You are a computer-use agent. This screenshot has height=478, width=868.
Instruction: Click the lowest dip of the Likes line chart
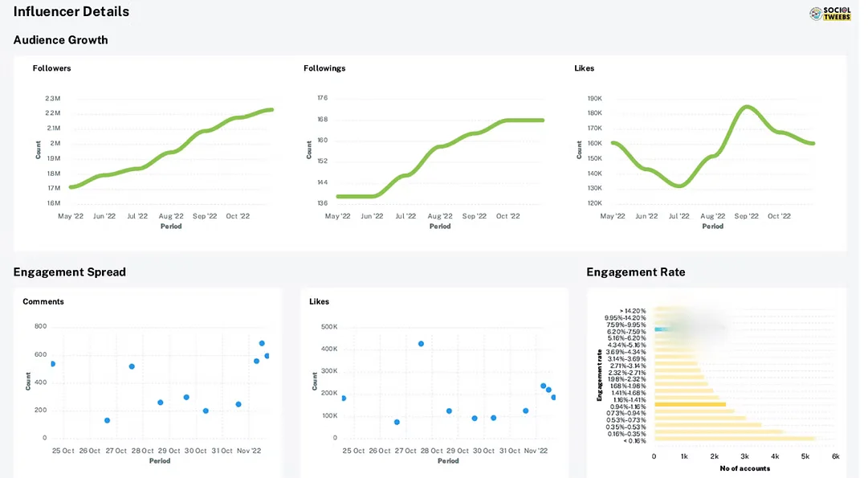(679, 186)
